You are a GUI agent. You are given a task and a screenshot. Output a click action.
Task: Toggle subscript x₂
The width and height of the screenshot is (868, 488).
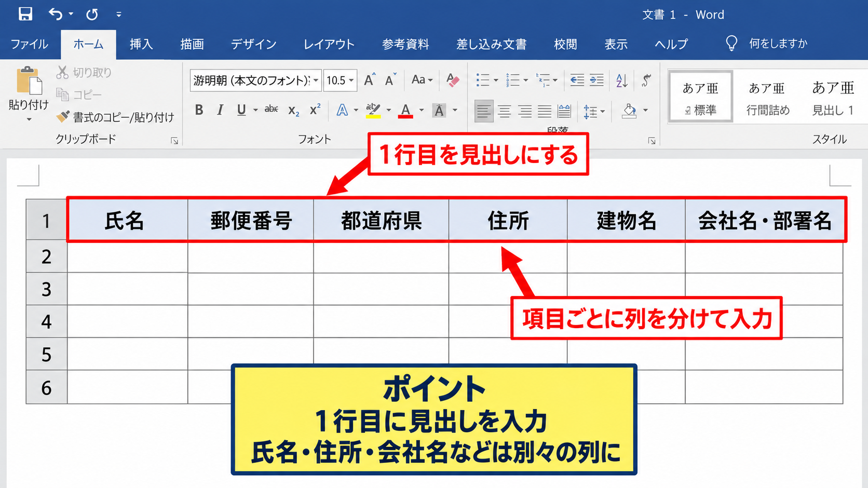293,111
